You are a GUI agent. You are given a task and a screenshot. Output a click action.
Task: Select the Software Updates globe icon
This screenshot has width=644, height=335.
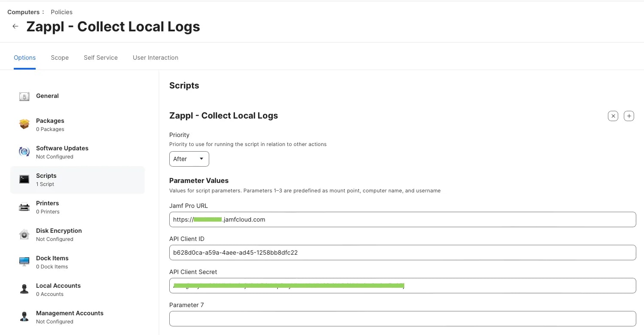[24, 152]
